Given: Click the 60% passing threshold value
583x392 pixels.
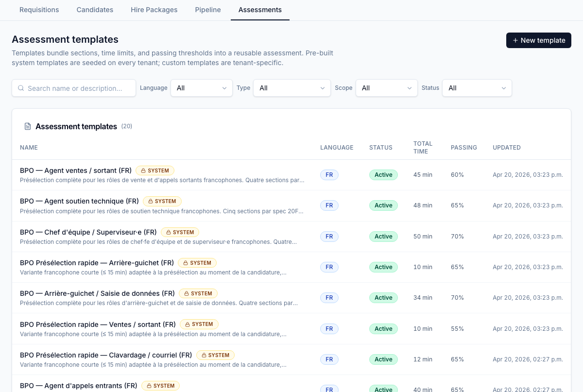Looking at the screenshot, I should pyautogui.click(x=457, y=175).
